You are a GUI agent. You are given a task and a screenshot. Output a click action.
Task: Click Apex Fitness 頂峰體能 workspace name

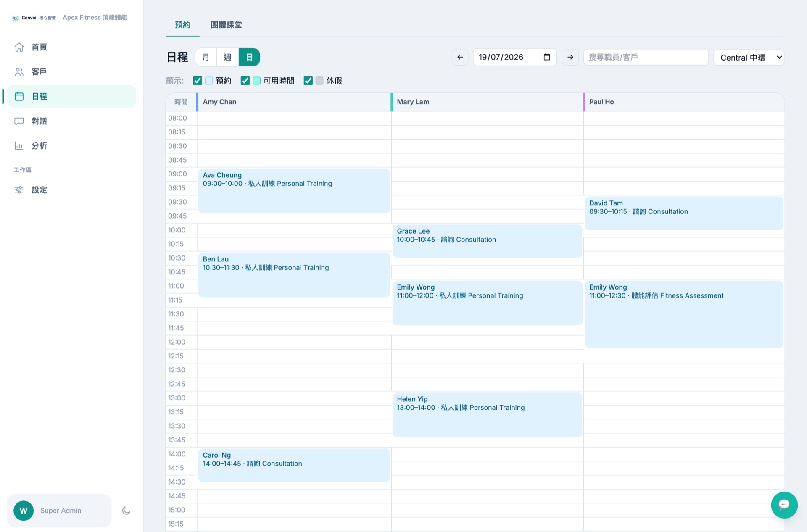[95, 18]
